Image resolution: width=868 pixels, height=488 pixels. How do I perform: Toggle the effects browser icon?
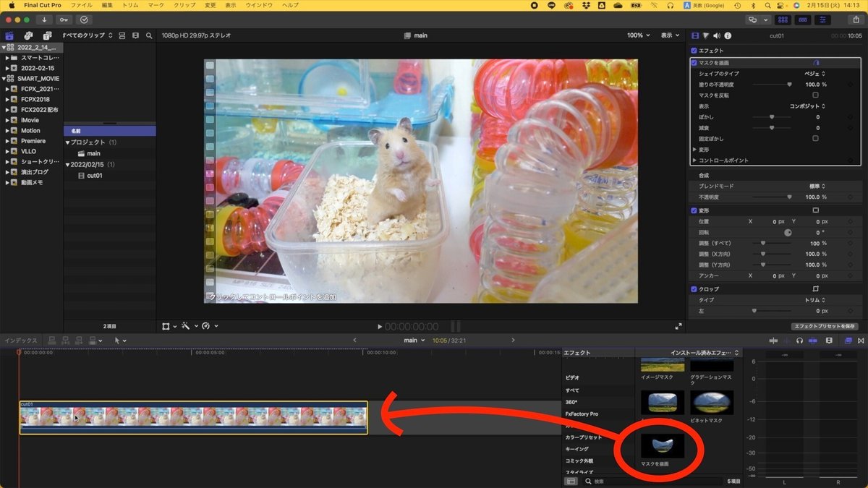pos(848,340)
